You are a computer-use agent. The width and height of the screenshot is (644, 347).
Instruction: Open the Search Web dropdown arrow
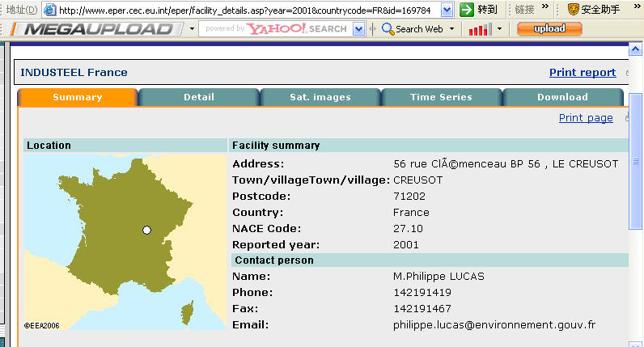451,29
